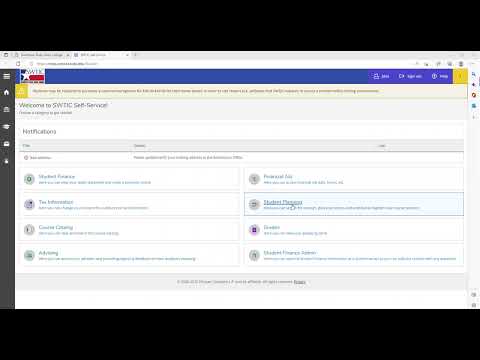The width and height of the screenshot is (480, 360).
Task: Click the browser address bar URL
Action: 67,64
